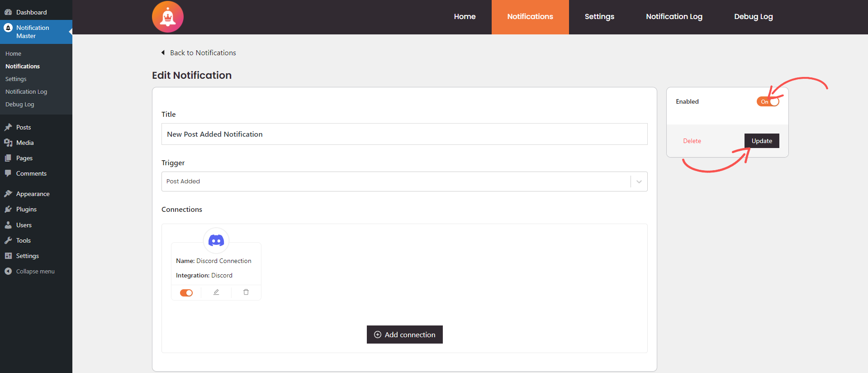
Task: Click the Title input field
Action: [404, 134]
